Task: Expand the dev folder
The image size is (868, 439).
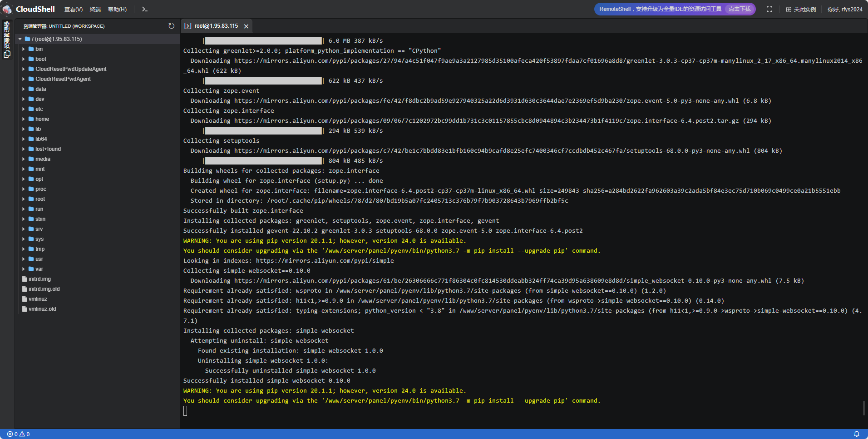Action: 24,99
